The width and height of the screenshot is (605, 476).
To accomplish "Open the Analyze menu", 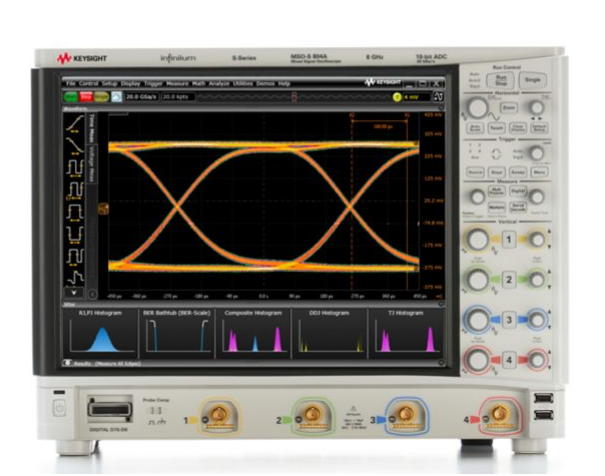I will point(219,83).
